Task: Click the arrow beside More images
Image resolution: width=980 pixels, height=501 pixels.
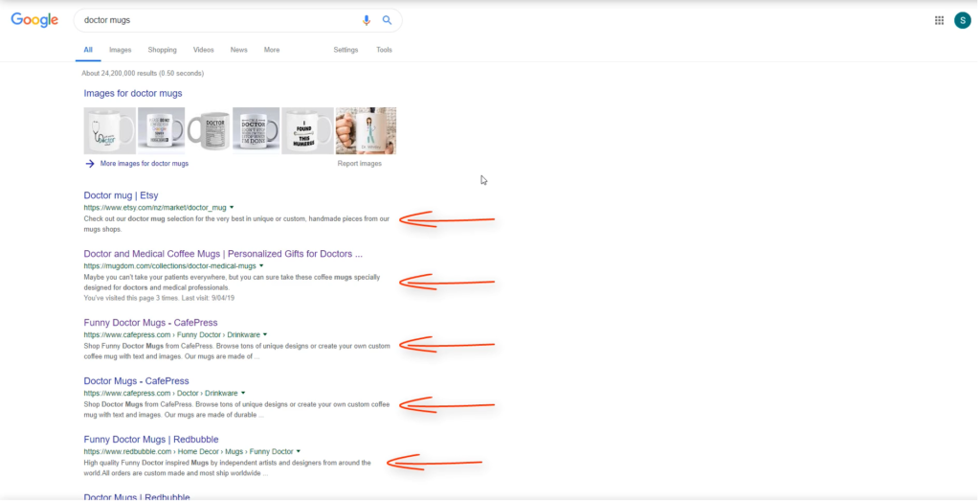Action: point(90,163)
